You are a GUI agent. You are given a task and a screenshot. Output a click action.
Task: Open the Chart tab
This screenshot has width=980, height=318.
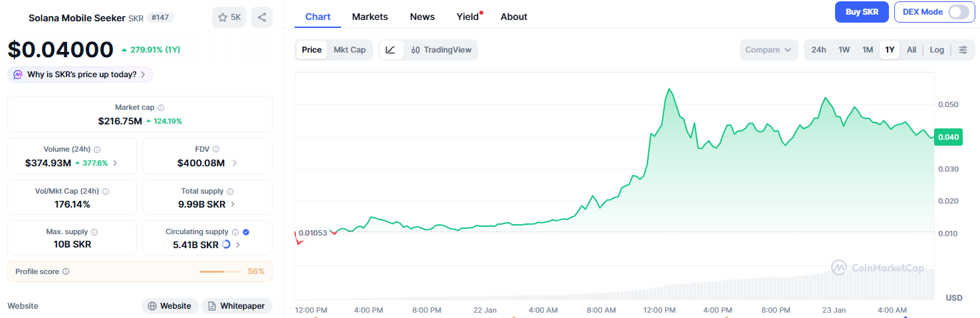318,17
